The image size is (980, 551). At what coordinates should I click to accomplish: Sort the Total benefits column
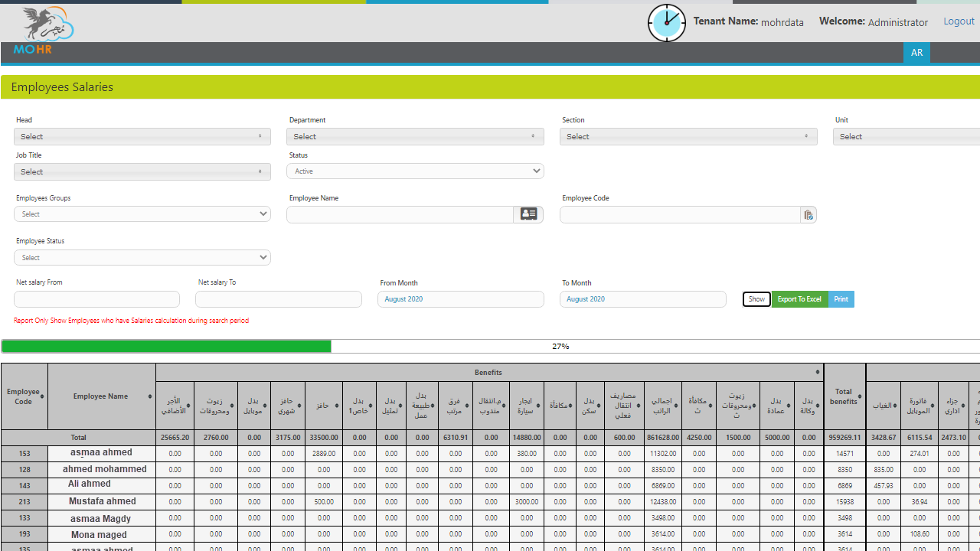pyautogui.click(x=860, y=396)
